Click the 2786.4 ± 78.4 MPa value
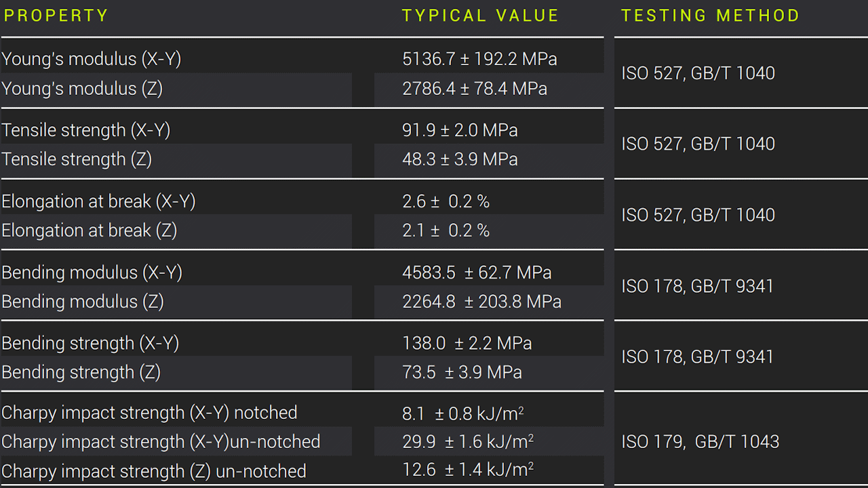The height and width of the screenshot is (488, 868). (x=475, y=89)
